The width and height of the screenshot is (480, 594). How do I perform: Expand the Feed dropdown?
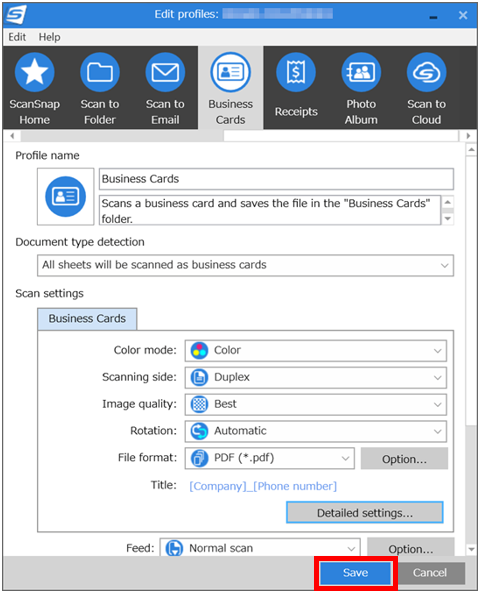pos(351,549)
